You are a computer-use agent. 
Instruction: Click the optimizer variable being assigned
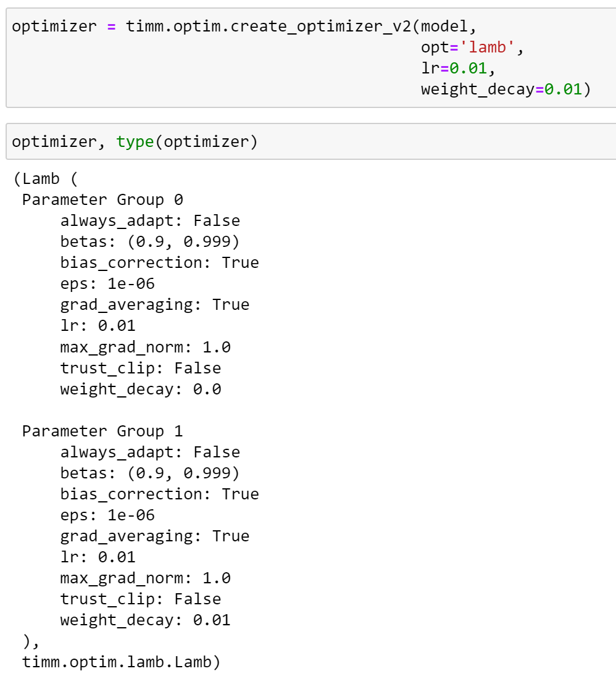pos(54,27)
